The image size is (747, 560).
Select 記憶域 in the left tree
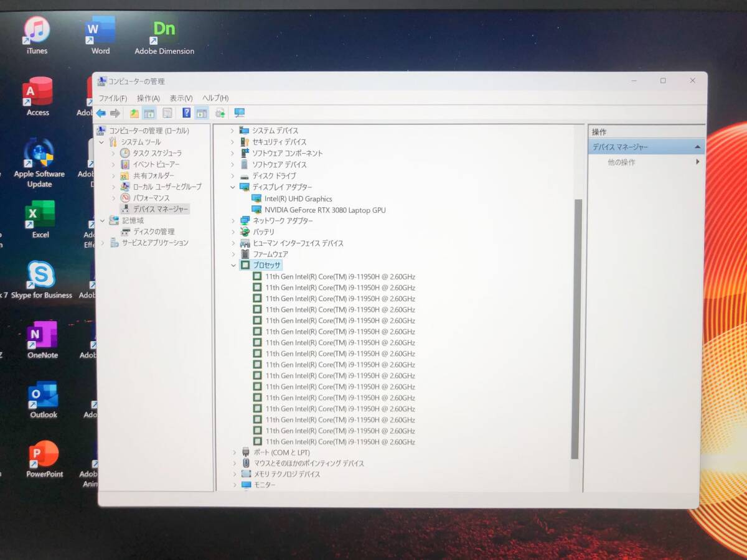point(133,220)
